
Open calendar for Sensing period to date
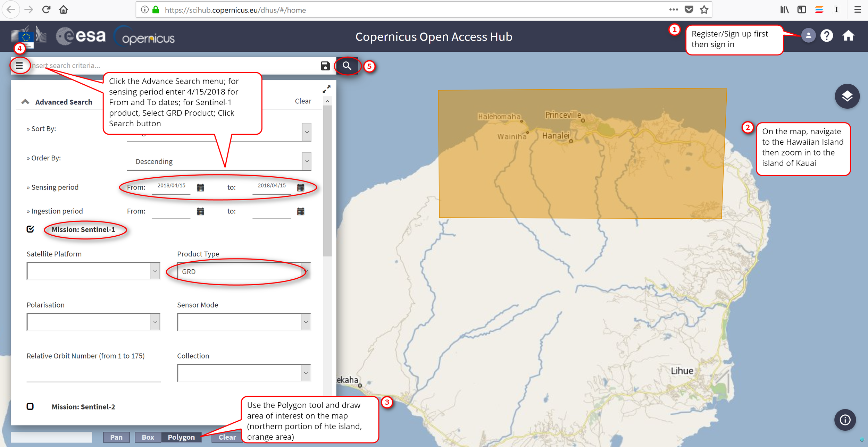[301, 188]
